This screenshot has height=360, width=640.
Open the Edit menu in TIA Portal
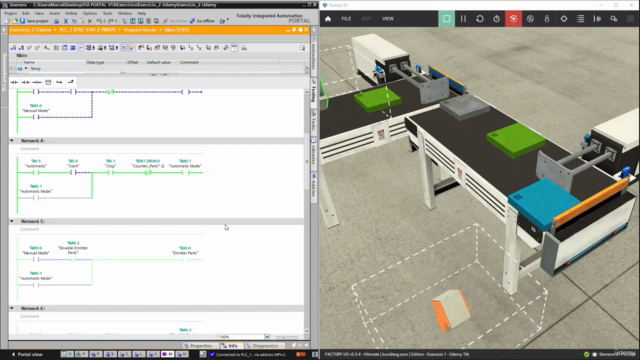coord(26,13)
